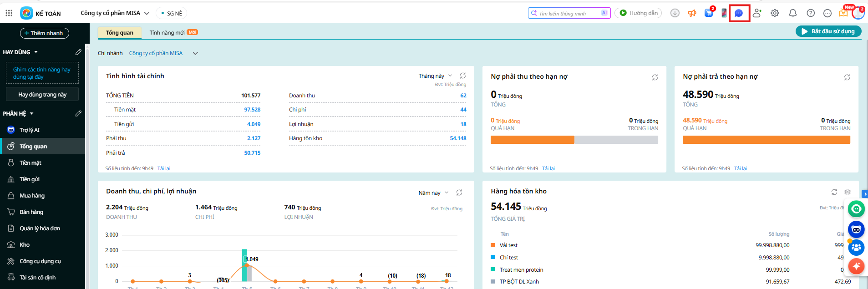Click the Thêm nhanh button
Viewport: 868px width, 289px height.
pos(44,33)
